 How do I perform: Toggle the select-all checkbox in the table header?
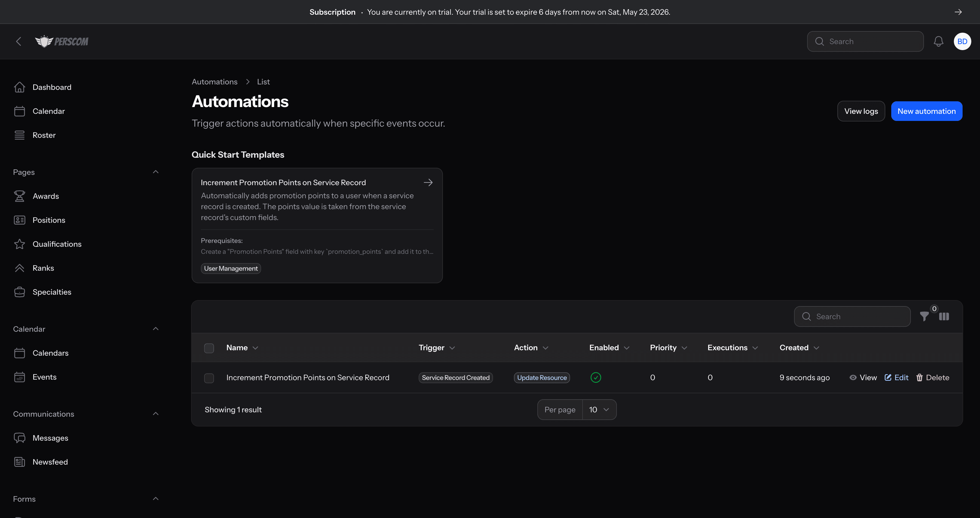pos(209,348)
